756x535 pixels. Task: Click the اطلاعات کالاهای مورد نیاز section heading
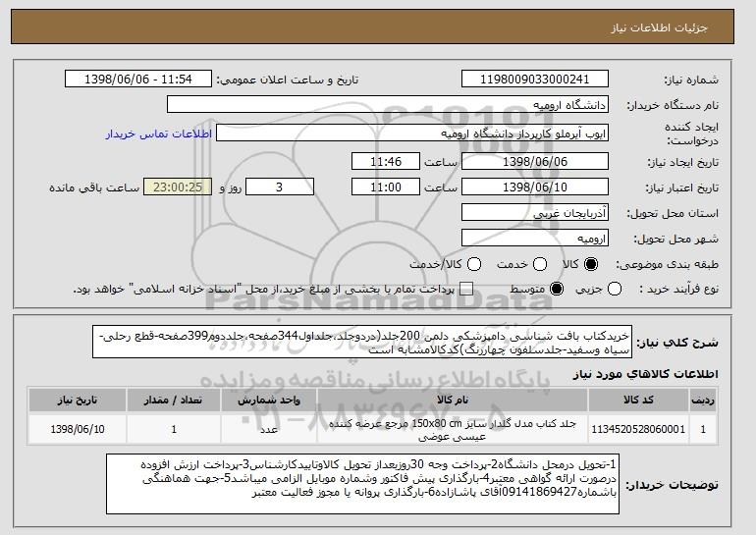click(x=645, y=374)
